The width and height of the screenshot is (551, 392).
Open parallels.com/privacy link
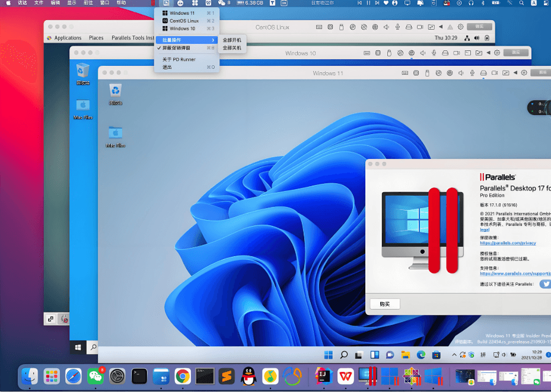click(508, 243)
